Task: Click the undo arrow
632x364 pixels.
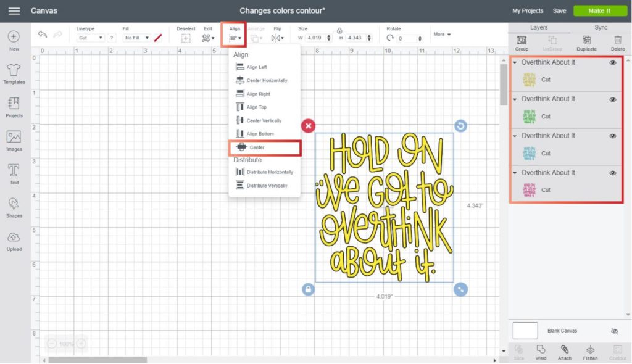Action: [43, 35]
